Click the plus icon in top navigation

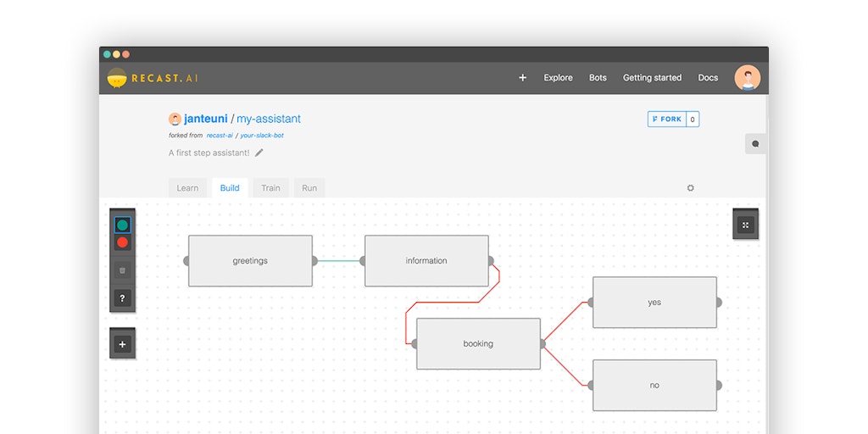click(522, 78)
